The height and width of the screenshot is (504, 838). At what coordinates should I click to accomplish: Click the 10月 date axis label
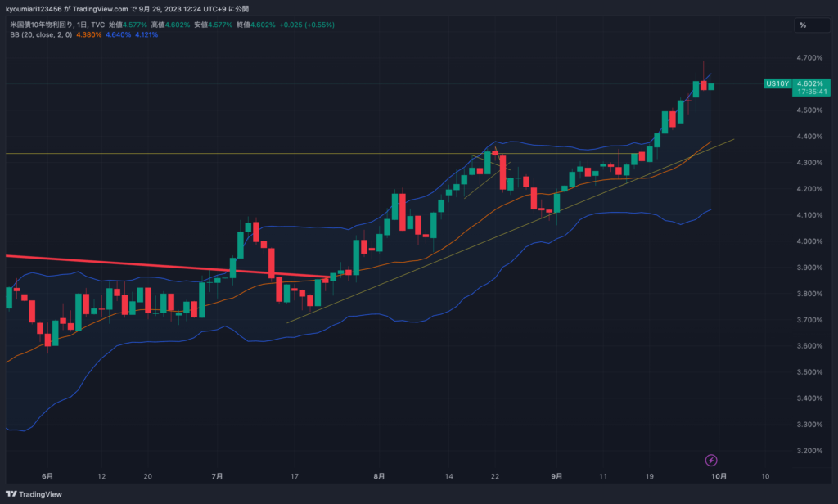tap(719, 476)
